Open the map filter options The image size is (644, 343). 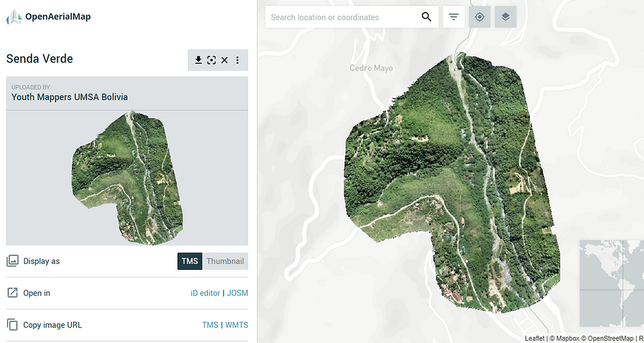pos(453,17)
